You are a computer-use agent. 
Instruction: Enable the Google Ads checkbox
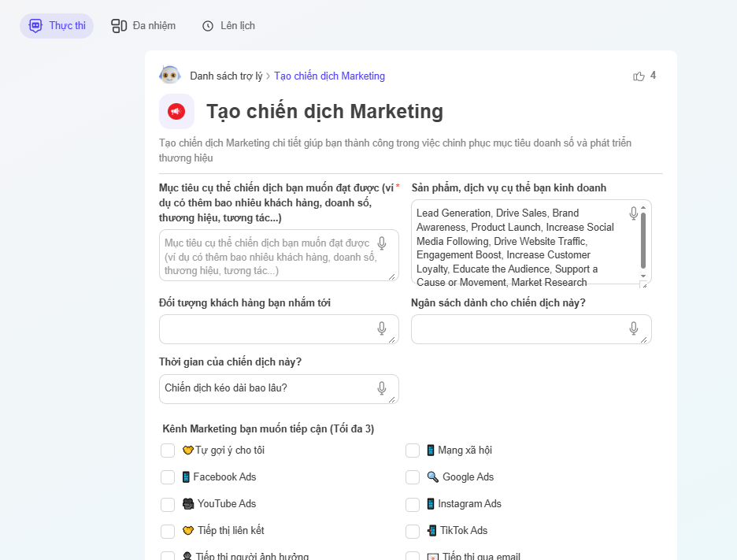(413, 477)
